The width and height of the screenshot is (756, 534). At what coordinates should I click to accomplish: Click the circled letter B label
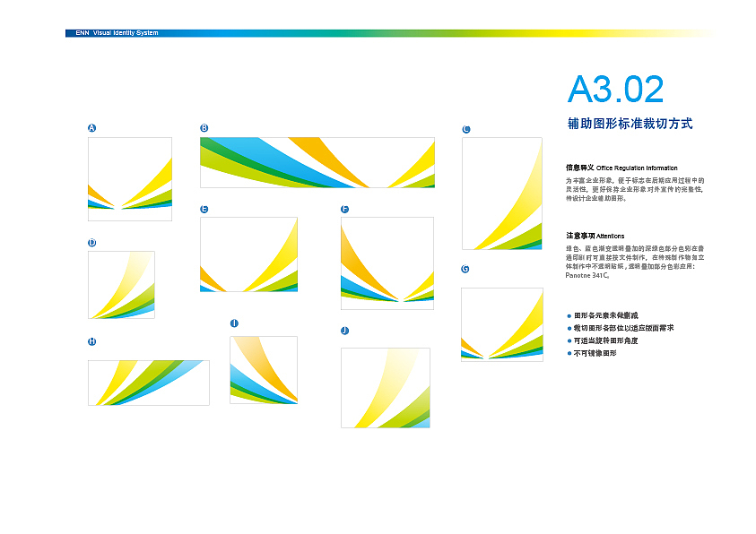pyautogui.click(x=204, y=127)
